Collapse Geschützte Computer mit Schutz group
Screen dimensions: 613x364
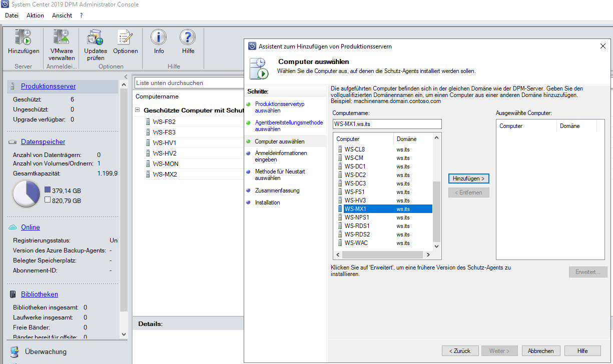138,110
